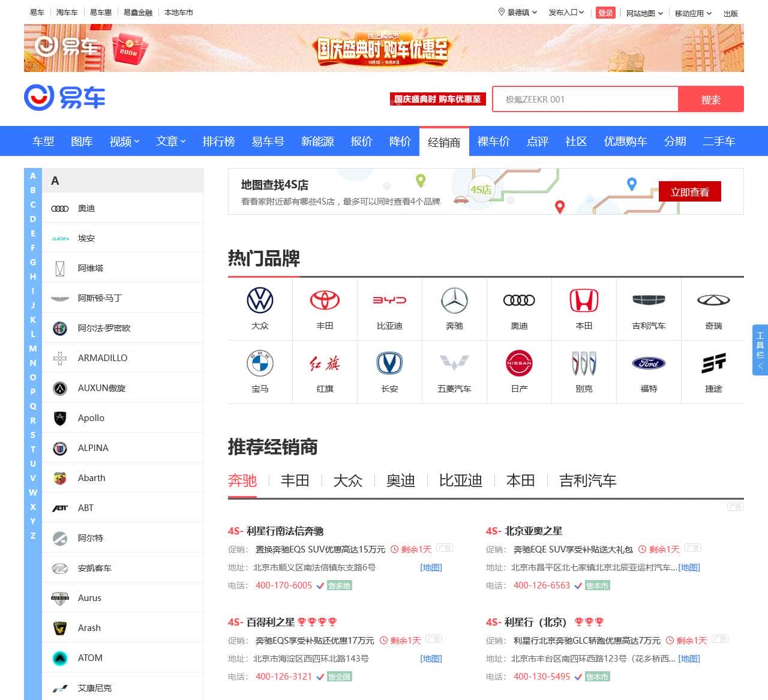
Task: Click the BYD 比亚迪 brand logo
Action: click(x=389, y=300)
